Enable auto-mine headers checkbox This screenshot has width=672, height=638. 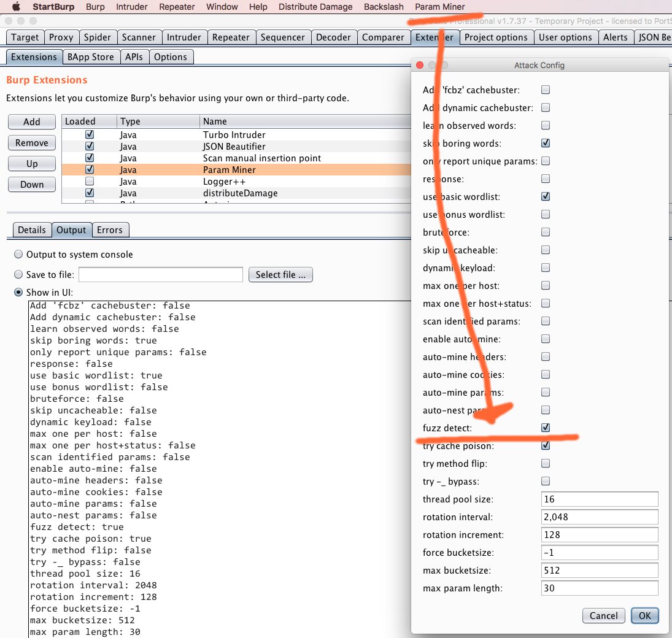tap(546, 356)
